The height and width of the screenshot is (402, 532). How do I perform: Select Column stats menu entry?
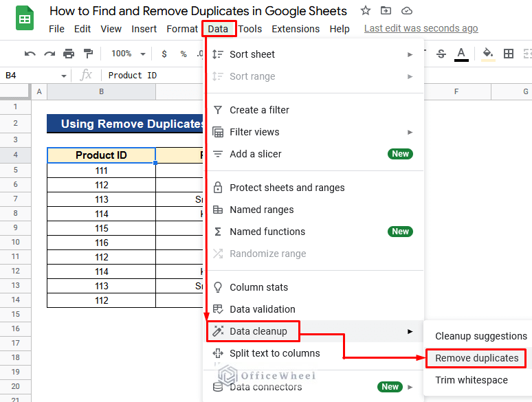[313, 287]
